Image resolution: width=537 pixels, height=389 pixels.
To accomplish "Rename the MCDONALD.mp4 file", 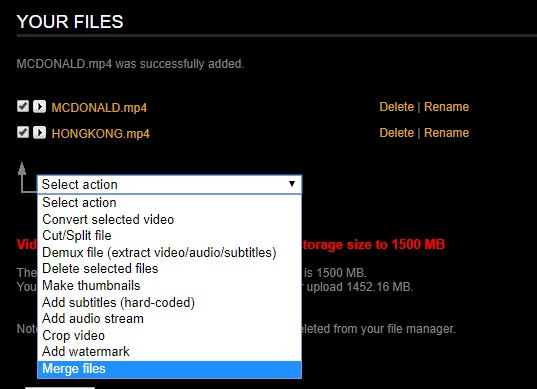I will click(x=446, y=107).
